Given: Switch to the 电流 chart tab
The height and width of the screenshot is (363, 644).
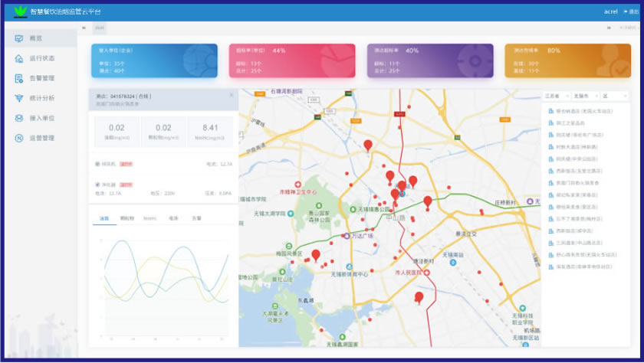Looking at the screenshot, I should [x=173, y=218].
